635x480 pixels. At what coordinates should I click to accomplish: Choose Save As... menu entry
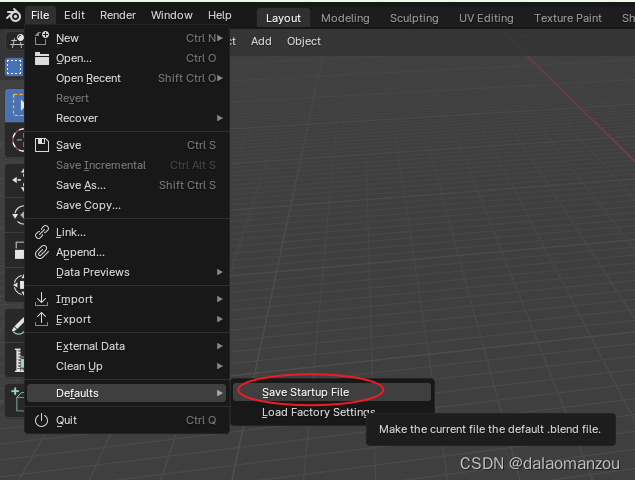(127, 185)
